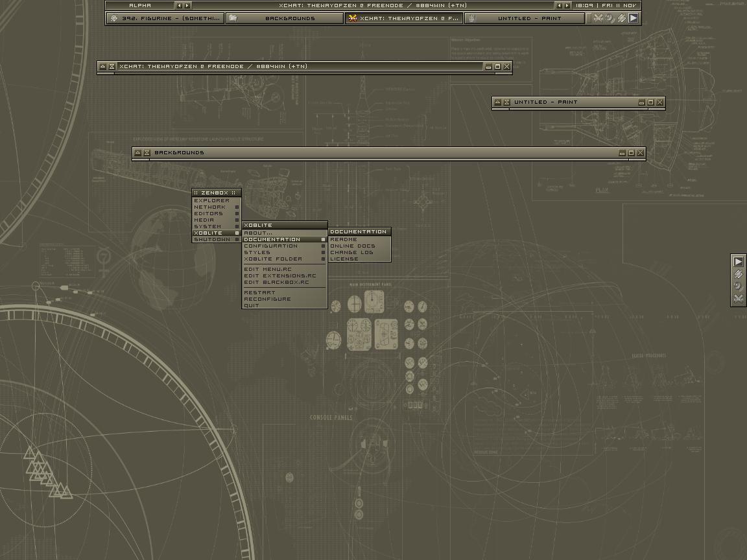Minimize the Untitled - Paint window
Image resolution: width=747 pixels, height=560 pixels.
(642, 102)
